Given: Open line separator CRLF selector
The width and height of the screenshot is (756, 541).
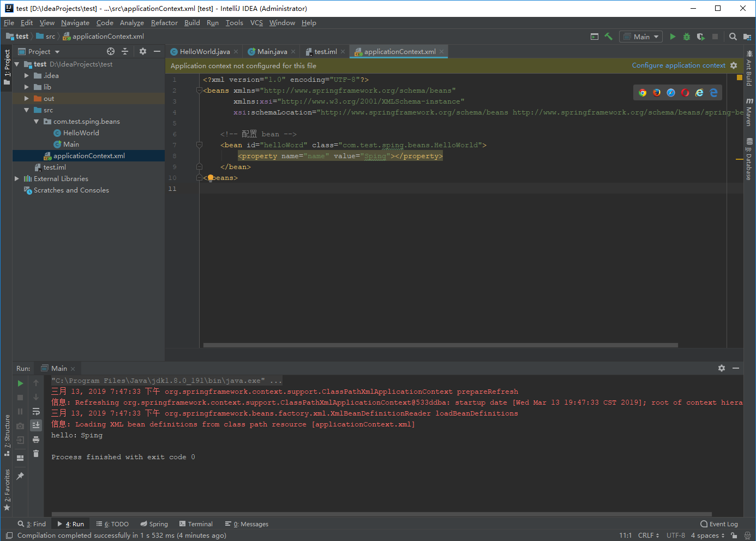Looking at the screenshot, I should 649,536.
